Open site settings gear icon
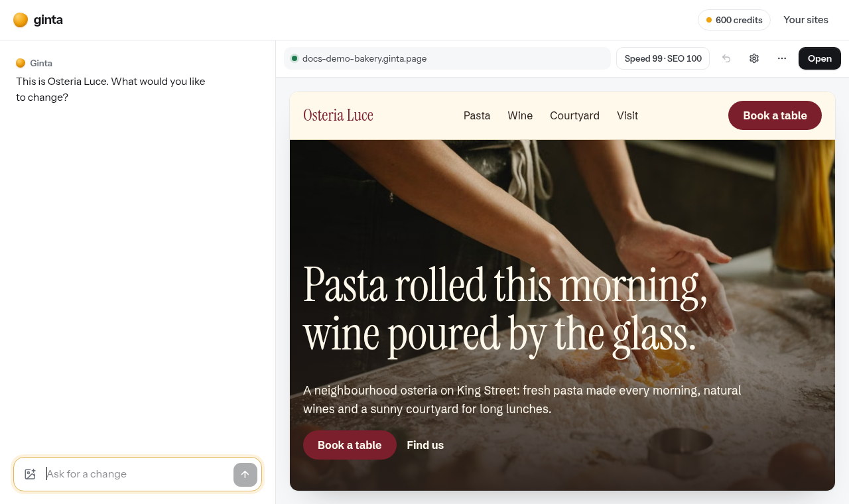This screenshot has width=849, height=504. [754, 58]
